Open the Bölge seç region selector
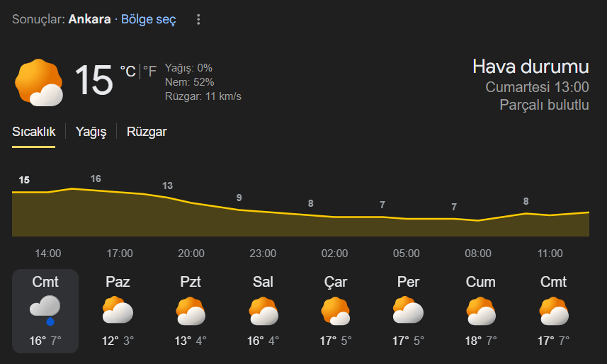The image size is (607, 364). 149,19
